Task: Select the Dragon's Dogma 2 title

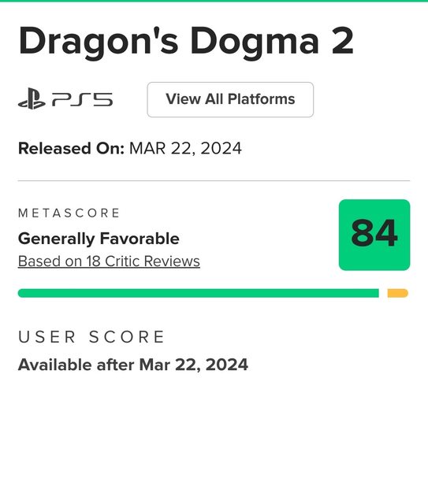Action: pos(186,42)
